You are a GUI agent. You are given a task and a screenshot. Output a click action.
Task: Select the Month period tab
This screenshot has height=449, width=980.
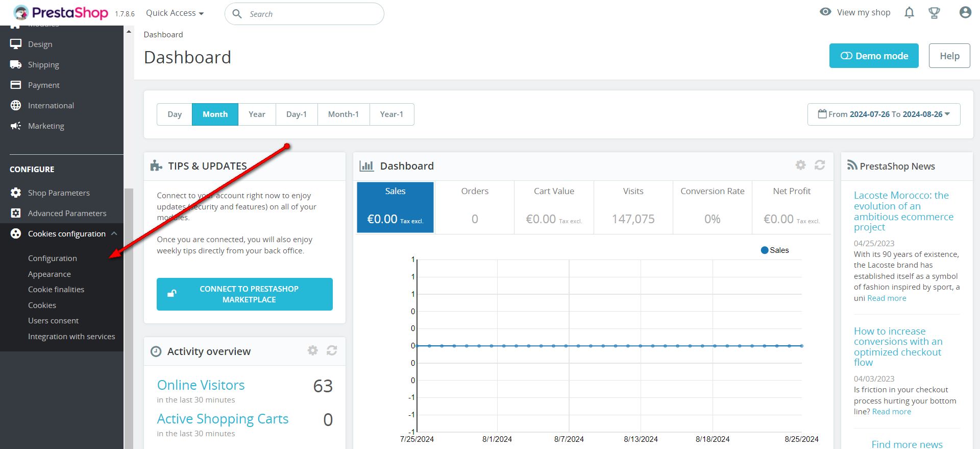click(215, 114)
